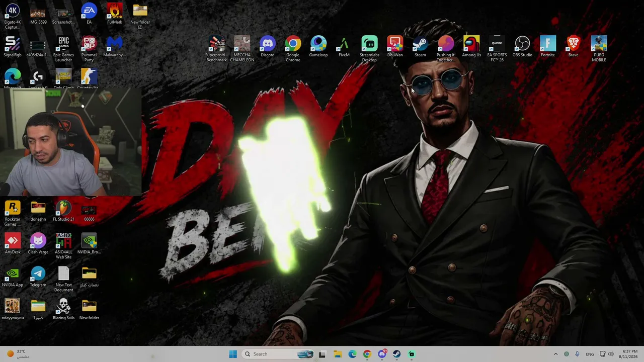The height and width of the screenshot is (362, 644).
Task: Select the MECCHA CHAMELEON desktop icon
Action: [242, 49]
